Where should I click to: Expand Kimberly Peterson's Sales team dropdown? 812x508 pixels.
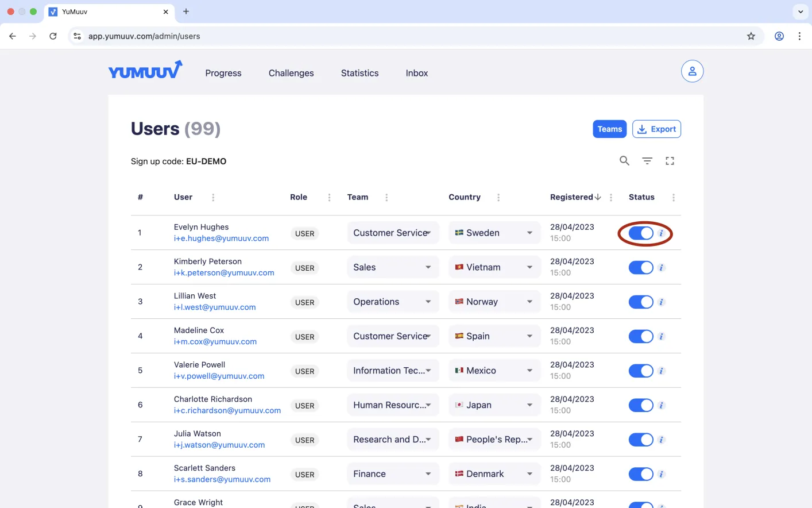coord(393,267)
